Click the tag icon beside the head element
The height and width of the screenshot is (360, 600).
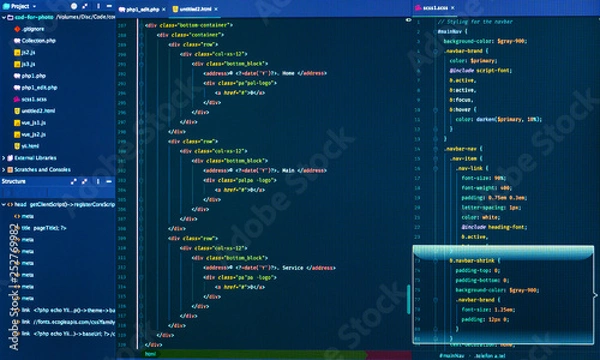[10, 205]
